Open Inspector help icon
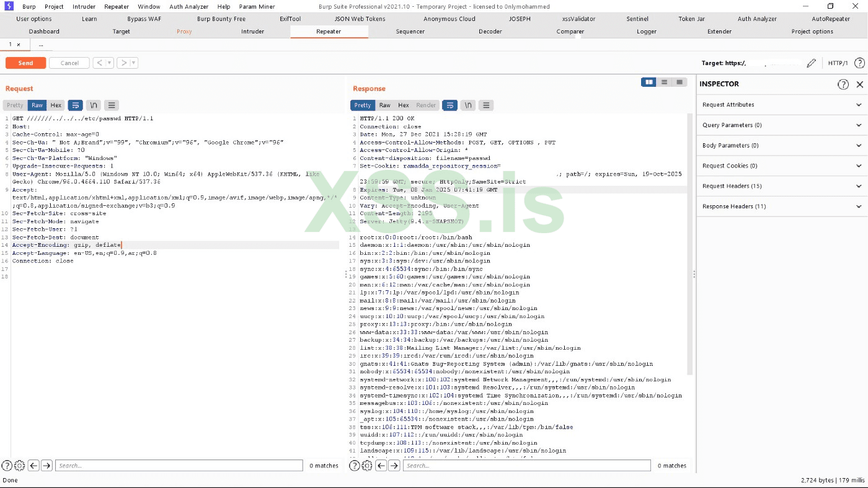Screen dimensions: 868x488 coord(843,84)
